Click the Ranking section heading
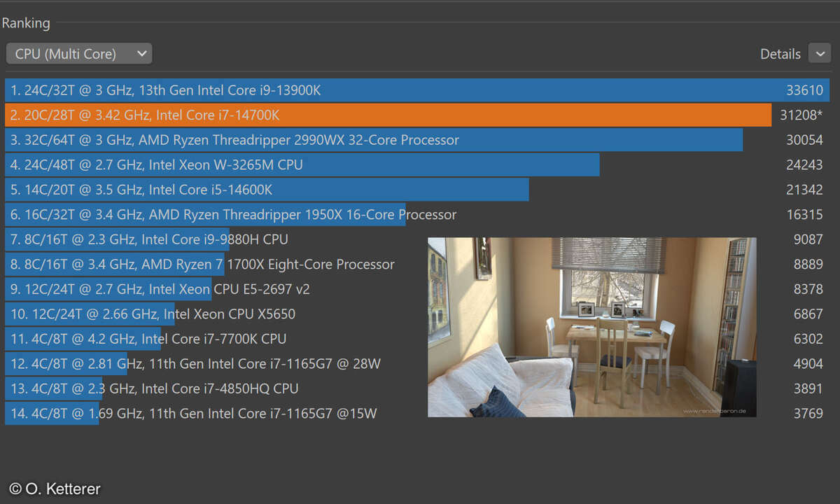Screen dimensions: 840x504 [x=26, y=23]
